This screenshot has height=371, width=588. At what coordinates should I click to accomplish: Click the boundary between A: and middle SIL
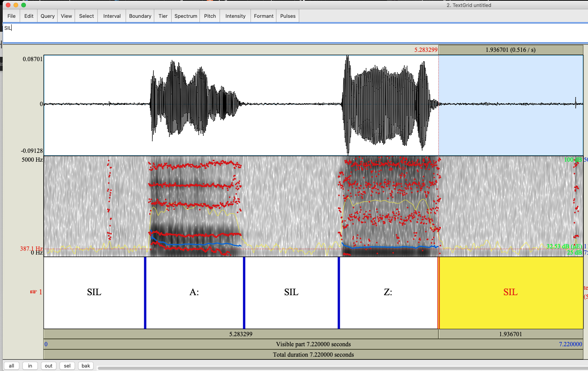point(244,292)
